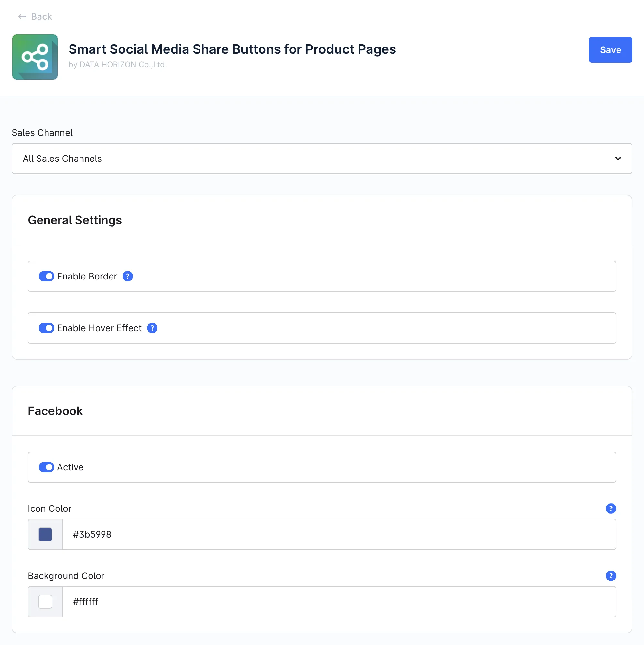Go Back to previous page
Screen dimensions: 644x645
point(41,17)
